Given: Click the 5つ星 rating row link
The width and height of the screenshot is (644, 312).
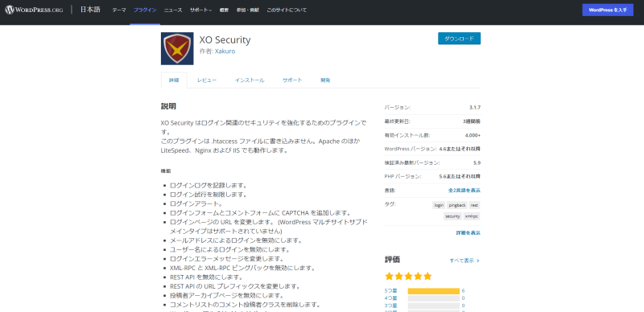Looking at the screenshot, I should click(x=391, y=290).
